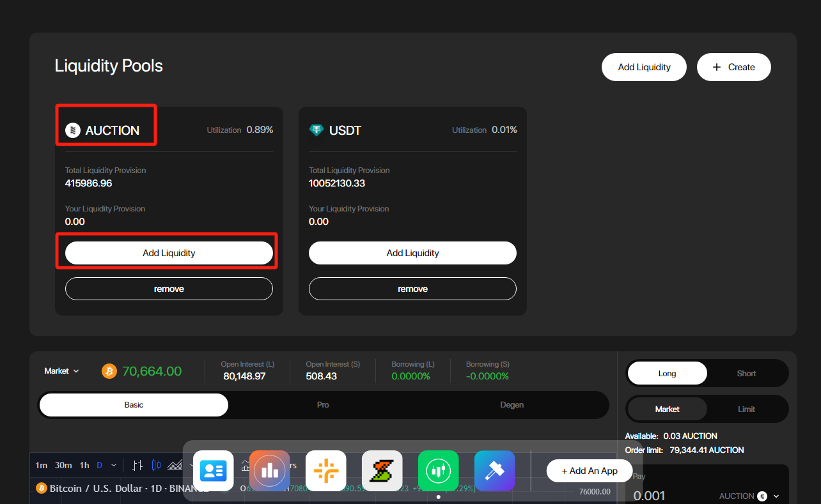This screenshot has width=821, height=504.
Task: Select the candles chart style icon
Action: click(x=156, y=465)
